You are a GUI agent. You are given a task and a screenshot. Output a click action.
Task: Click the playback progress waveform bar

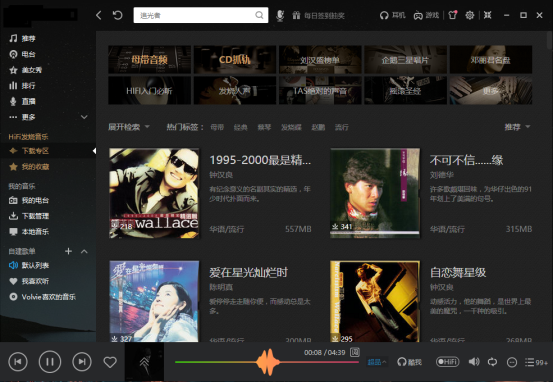tap(267, 362)
